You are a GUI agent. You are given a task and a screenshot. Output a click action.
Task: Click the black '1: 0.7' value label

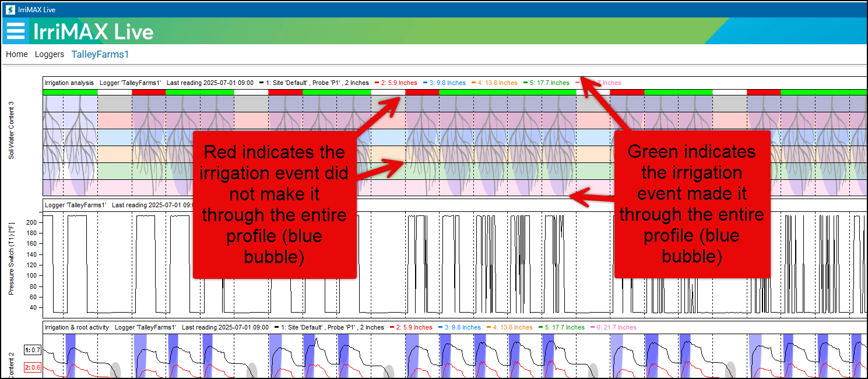coord(32,349)
